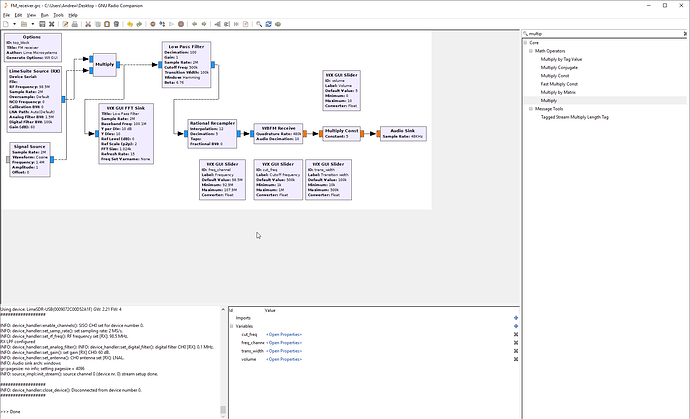Open the Tools menu
Viewport: 690px width, 419px height.
click(x=58, y=15)
